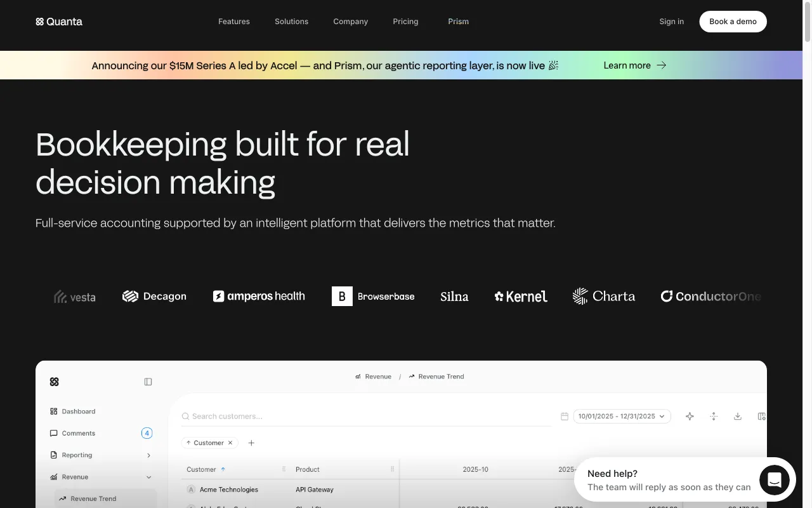
Task: Click the search magnifier icon
Action: point(185,417)
